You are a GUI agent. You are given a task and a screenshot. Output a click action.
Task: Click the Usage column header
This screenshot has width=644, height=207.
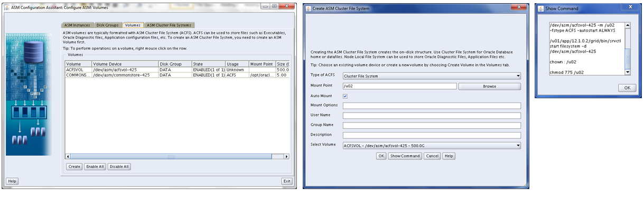[237, 64]
